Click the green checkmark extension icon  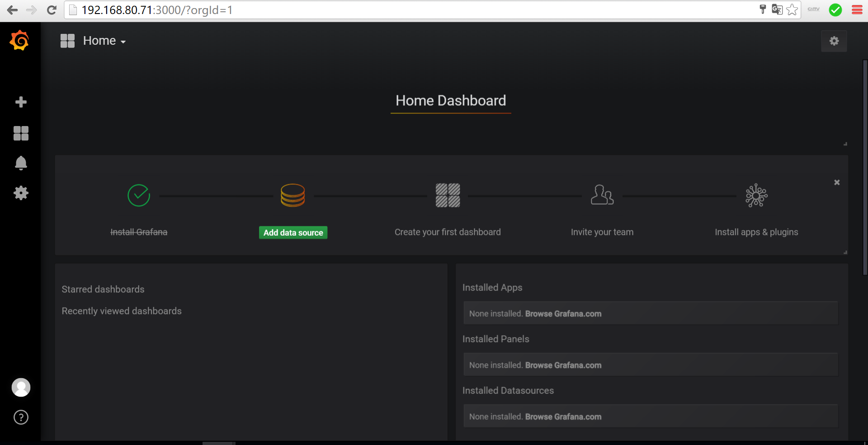(835, 10)
